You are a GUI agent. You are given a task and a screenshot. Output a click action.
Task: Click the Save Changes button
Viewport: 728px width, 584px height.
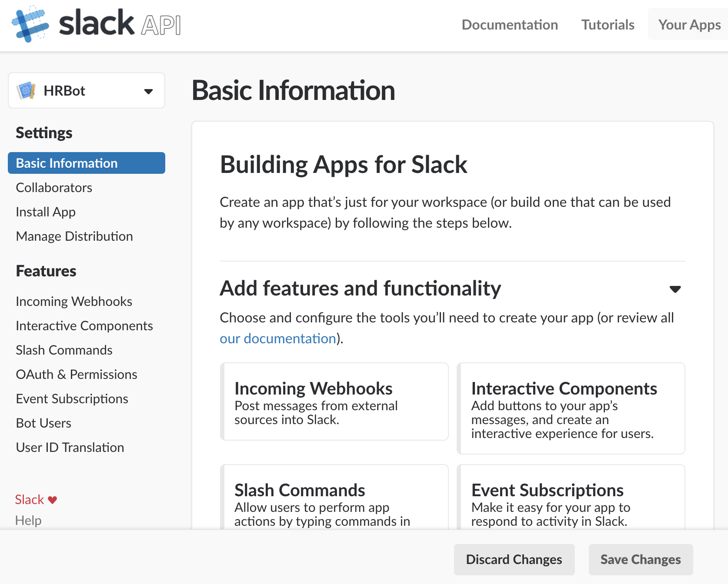(640, 559)
